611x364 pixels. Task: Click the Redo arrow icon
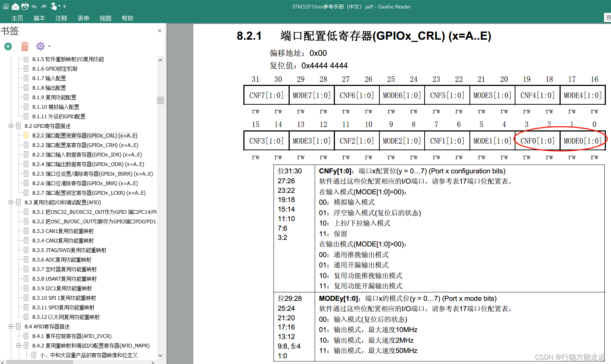pos(44,6)
